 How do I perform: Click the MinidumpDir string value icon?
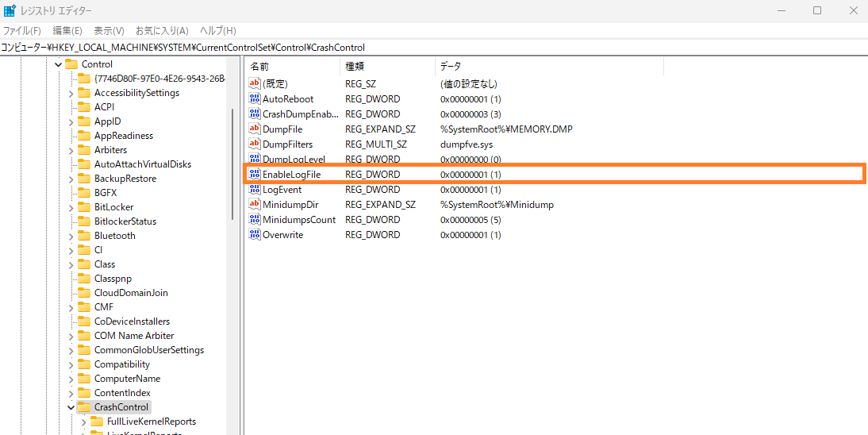click(255, 205)
